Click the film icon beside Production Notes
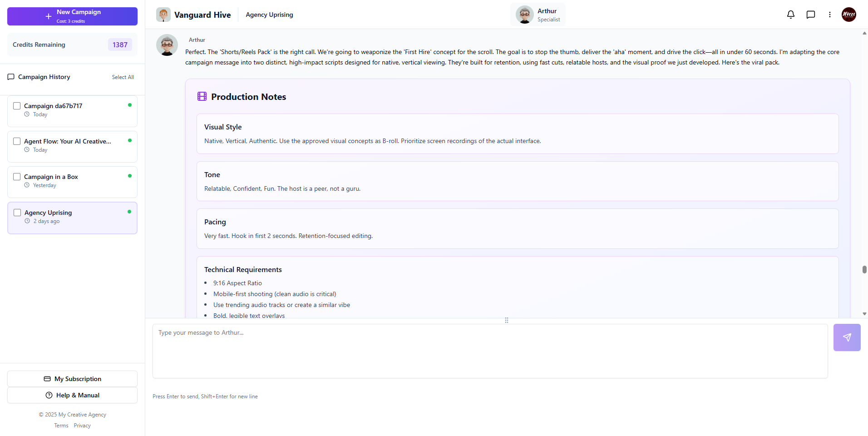868x436 pixels. (x=202, y=96)
